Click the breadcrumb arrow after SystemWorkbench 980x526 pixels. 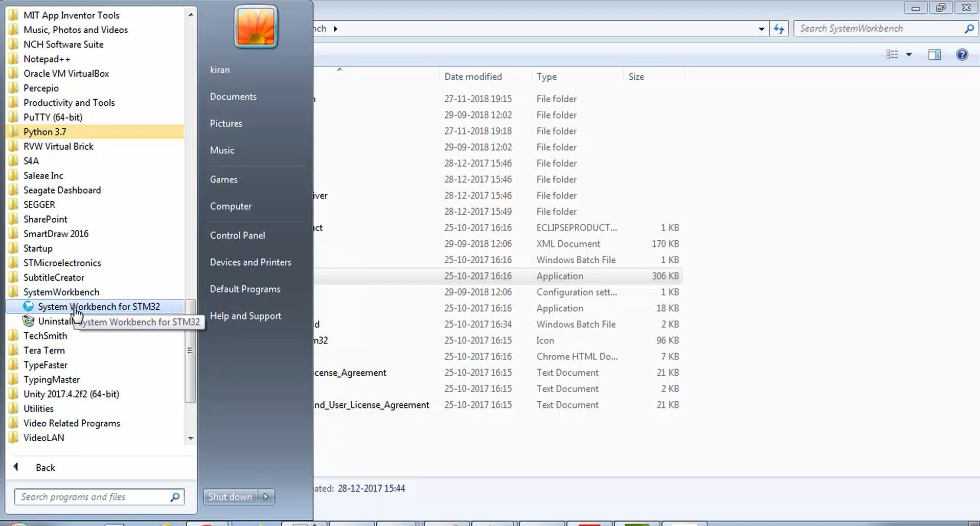tap(335, 29)
